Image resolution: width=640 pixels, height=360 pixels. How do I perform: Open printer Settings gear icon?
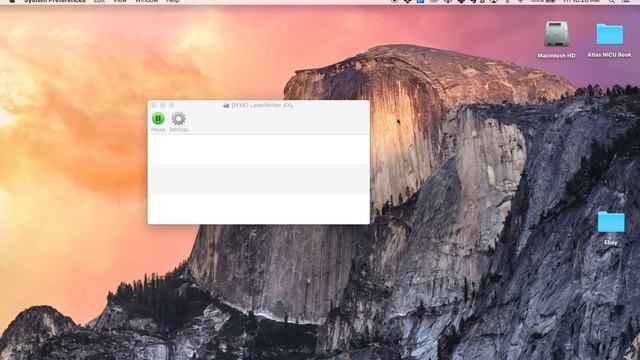(x=178, y=119)
